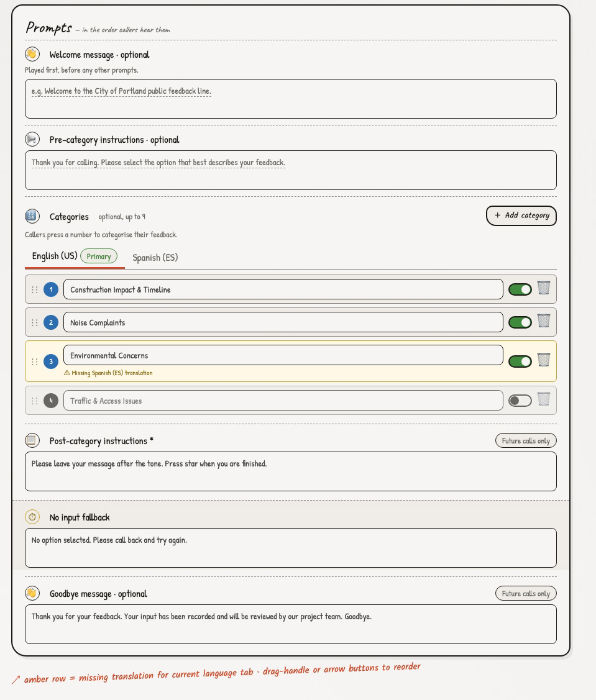The image size is (596, 700).
Task: Grab drag handle for Construction Impact row
Action: [x=35, y=289]
